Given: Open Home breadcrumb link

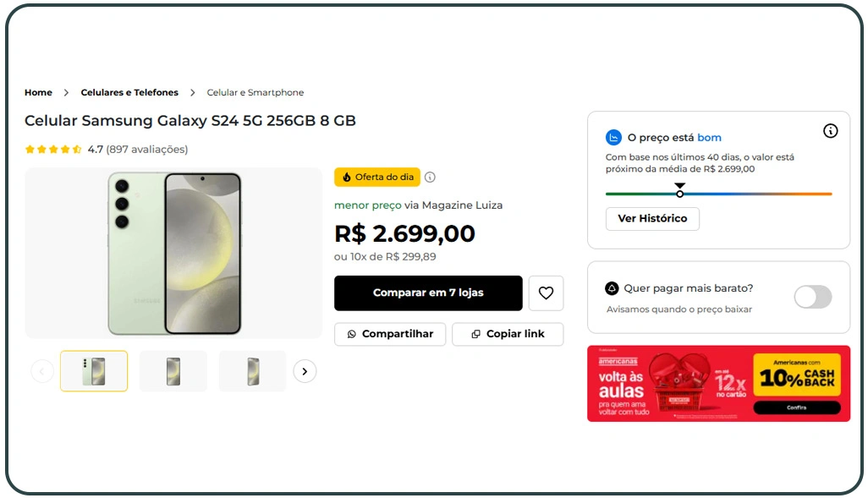Looking at the screenshot, I should [x=38, y=93].
